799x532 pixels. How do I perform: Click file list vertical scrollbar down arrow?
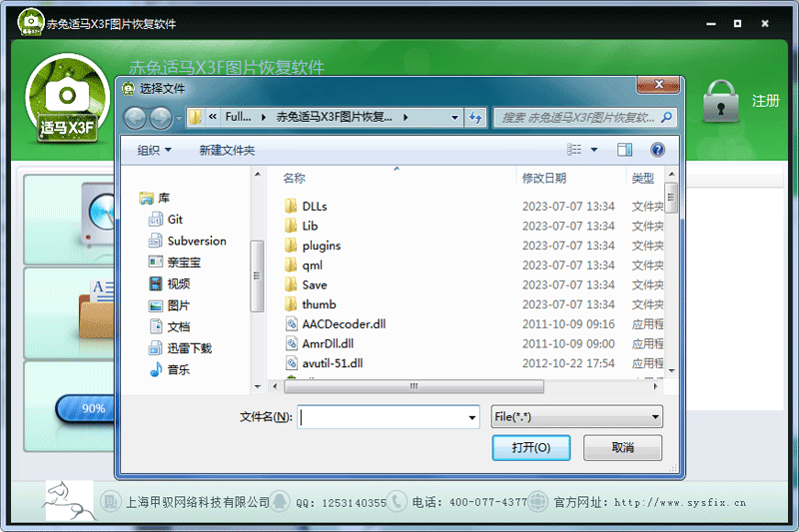[x=671, y=370]
